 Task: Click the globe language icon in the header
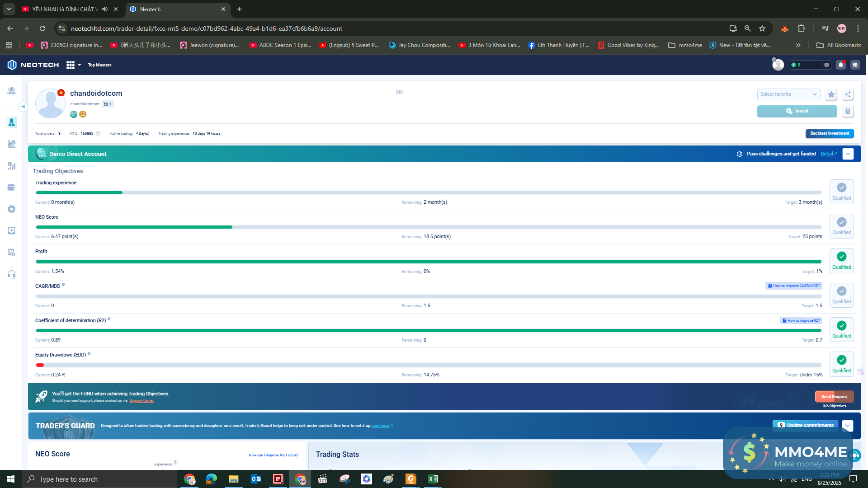point(855,65)
